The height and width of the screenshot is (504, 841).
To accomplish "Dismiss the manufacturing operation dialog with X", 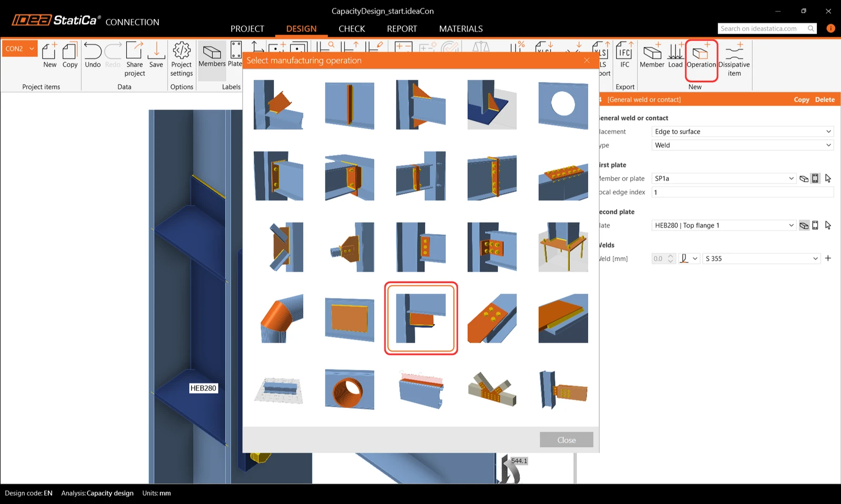I will [x=587, y=60].
